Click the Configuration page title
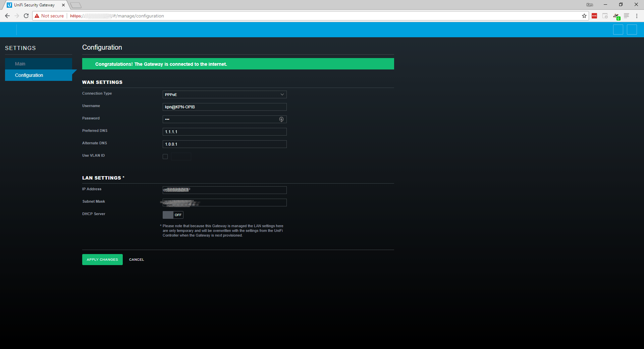This screenshot has width=644, height=349. click(x=102, y=47)
